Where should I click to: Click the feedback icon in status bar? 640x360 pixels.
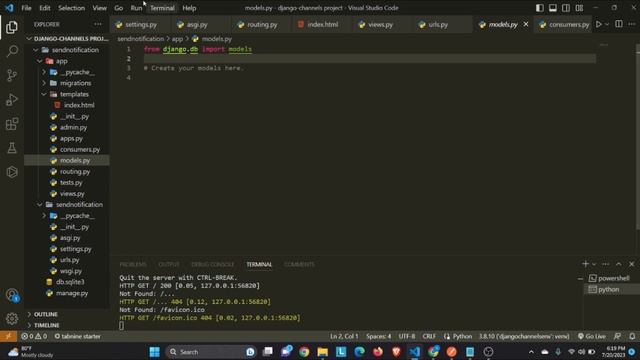click(x=618, y=336)
